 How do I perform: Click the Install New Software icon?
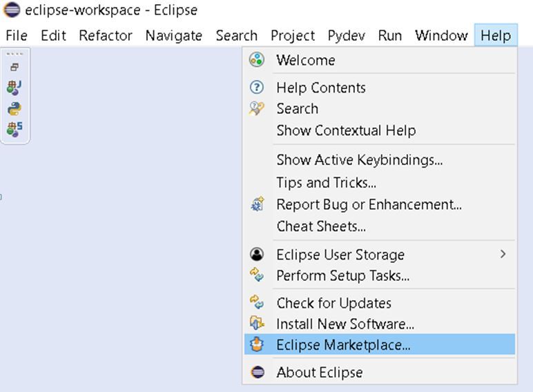tap(257, 323)
